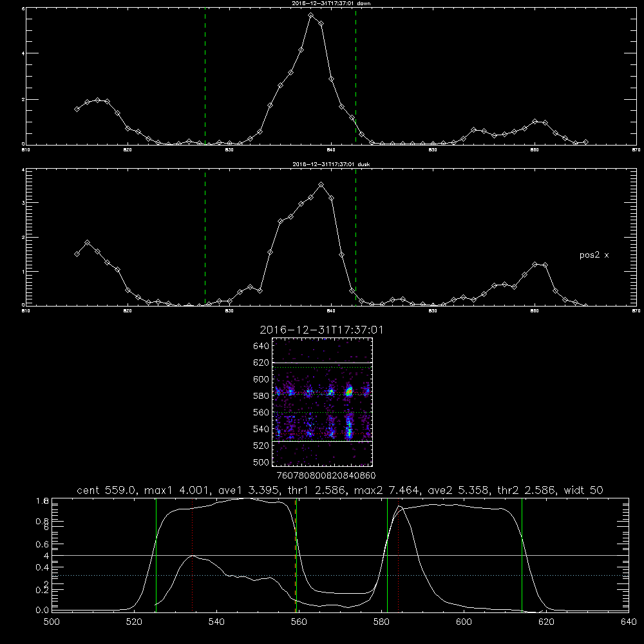
Task: Click the '870' x-axis label of dawn plot
Action: pyautogui.click(x=636, y=150)
